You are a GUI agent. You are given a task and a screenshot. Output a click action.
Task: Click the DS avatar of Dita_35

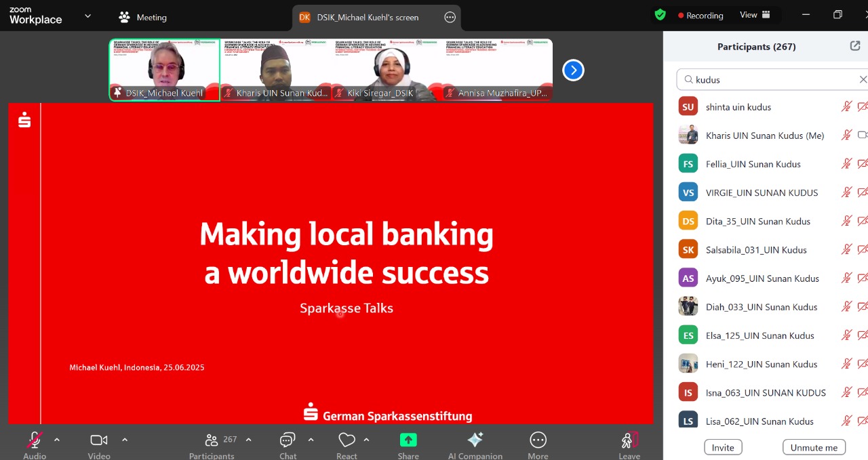click(688, 221)
